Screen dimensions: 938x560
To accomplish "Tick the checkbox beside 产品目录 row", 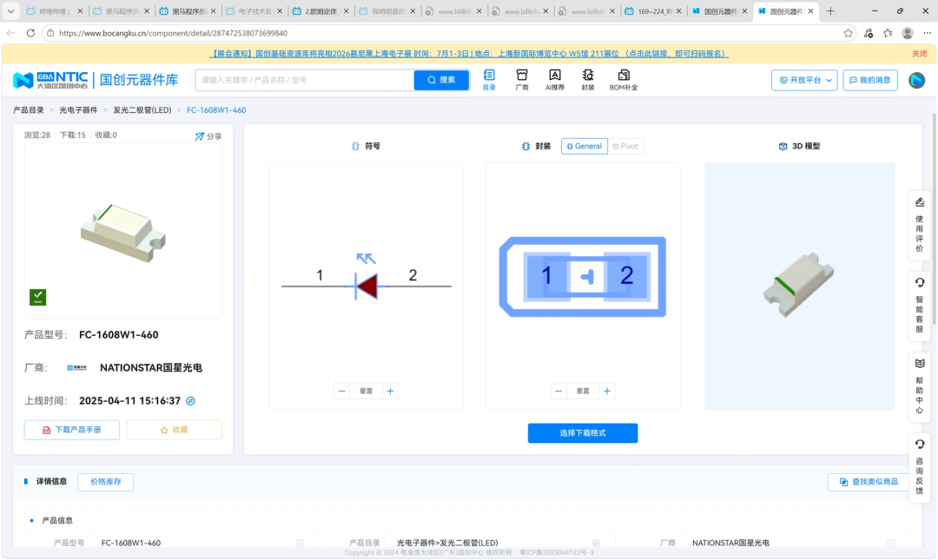I will click(596, 544).
